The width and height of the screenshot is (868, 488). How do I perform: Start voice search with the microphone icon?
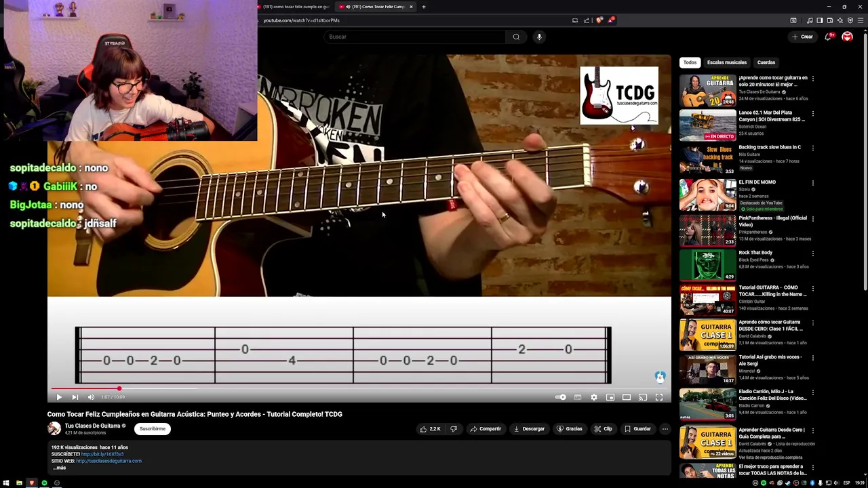click(539, 37)
